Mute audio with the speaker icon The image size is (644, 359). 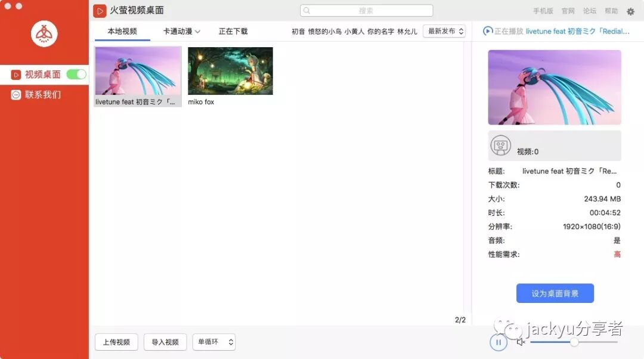(x=521, y=342)
